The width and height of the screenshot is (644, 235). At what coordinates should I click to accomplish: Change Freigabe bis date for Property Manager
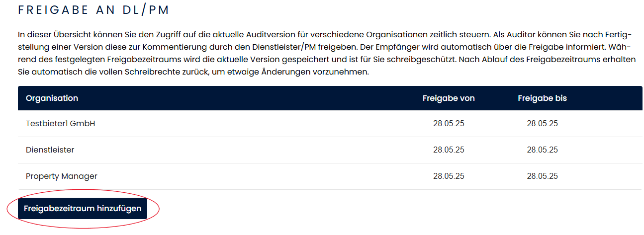coord(542,176)
